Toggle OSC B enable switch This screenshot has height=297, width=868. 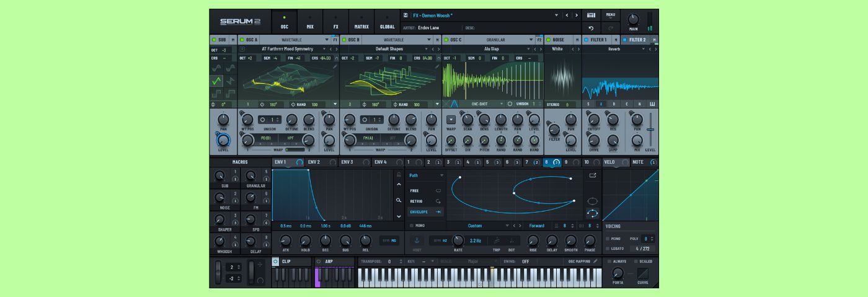[x=344, y=40]
